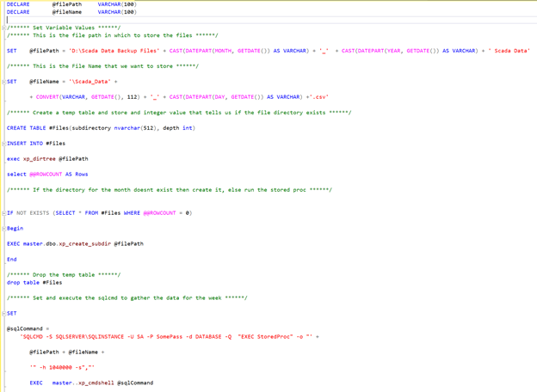Click the 'Drop the temp table' comment
Viewport: 537px width, 392px height.
coord(64,275)
